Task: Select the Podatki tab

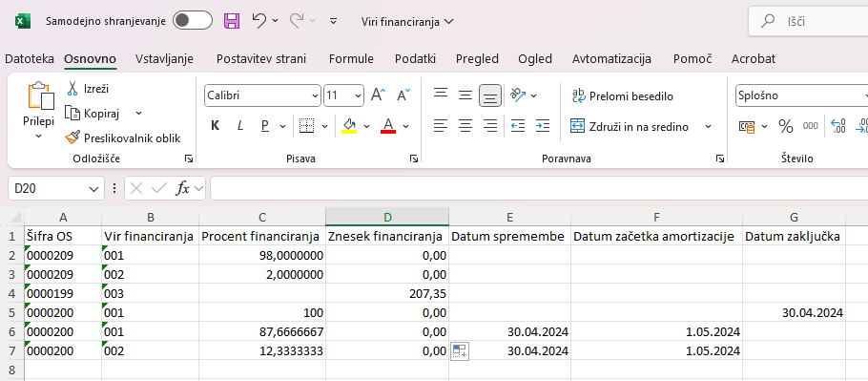Action: click(415, 58)
